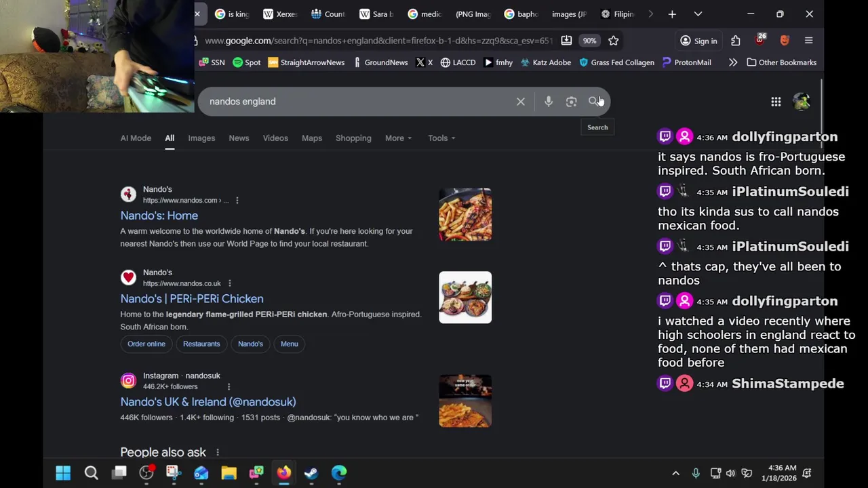Open the Nando's: Home link

(159, 216)
